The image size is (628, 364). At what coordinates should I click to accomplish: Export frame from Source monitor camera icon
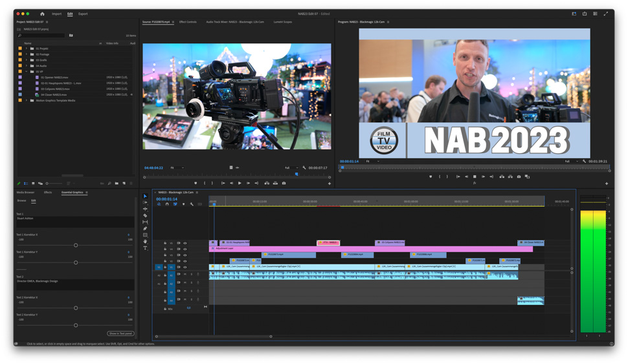coord(284,183)
